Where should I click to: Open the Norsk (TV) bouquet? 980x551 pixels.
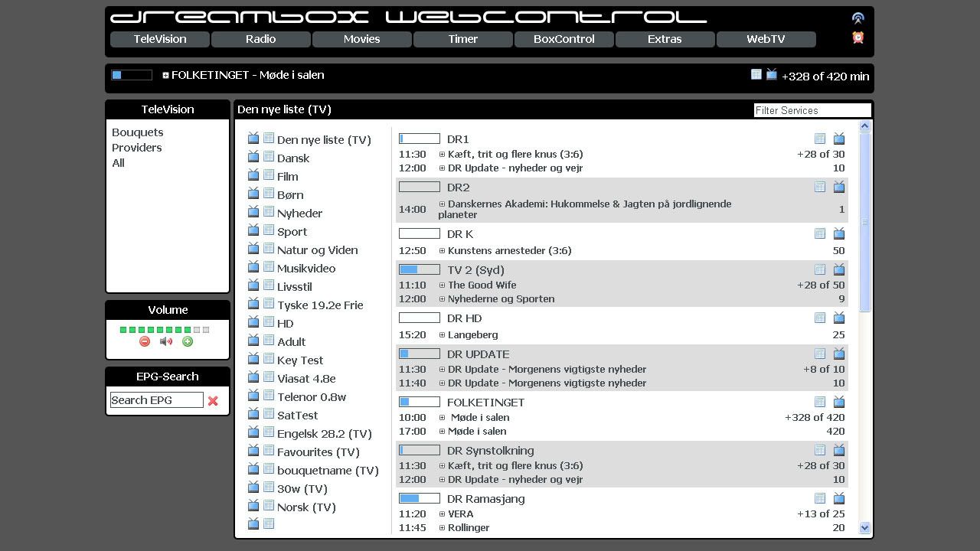point(306,507)
